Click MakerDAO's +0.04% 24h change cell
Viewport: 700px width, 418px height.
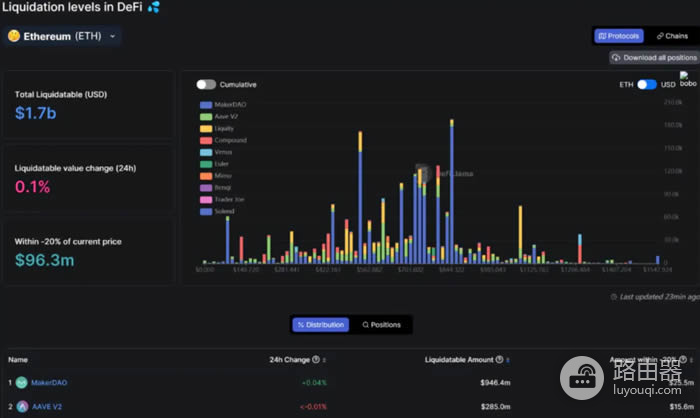314,383
